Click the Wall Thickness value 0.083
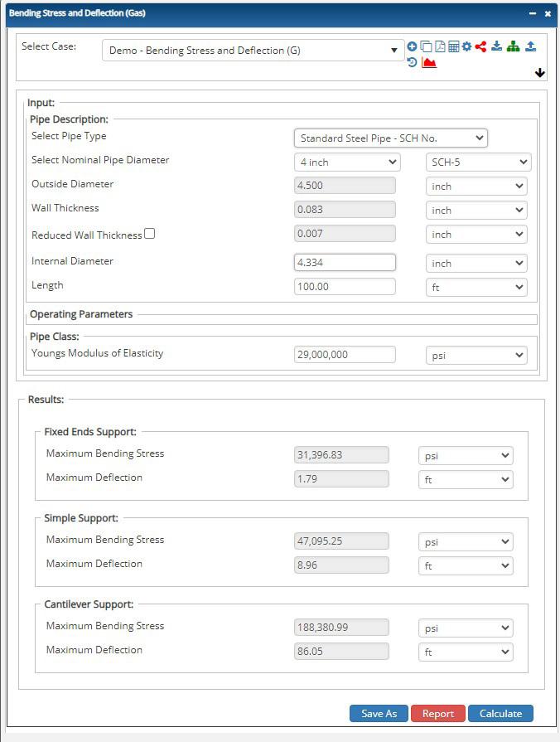Viewport: 560px width, 742px height. pos(345,210)
